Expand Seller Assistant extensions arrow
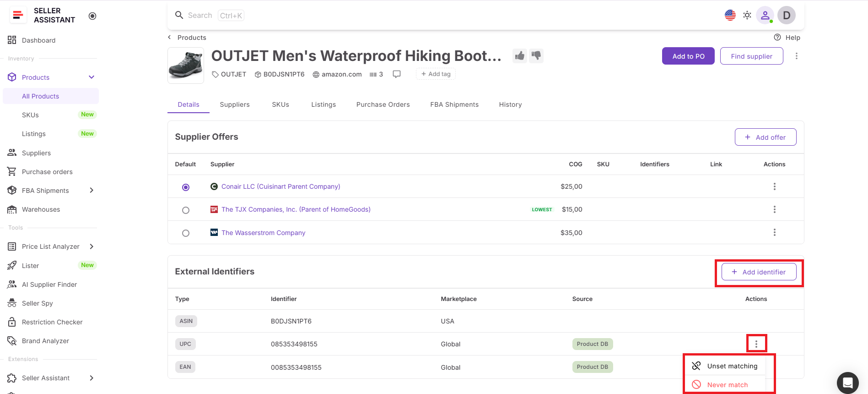The height and width of the screenshot is (394, 868). click(92, 378)
